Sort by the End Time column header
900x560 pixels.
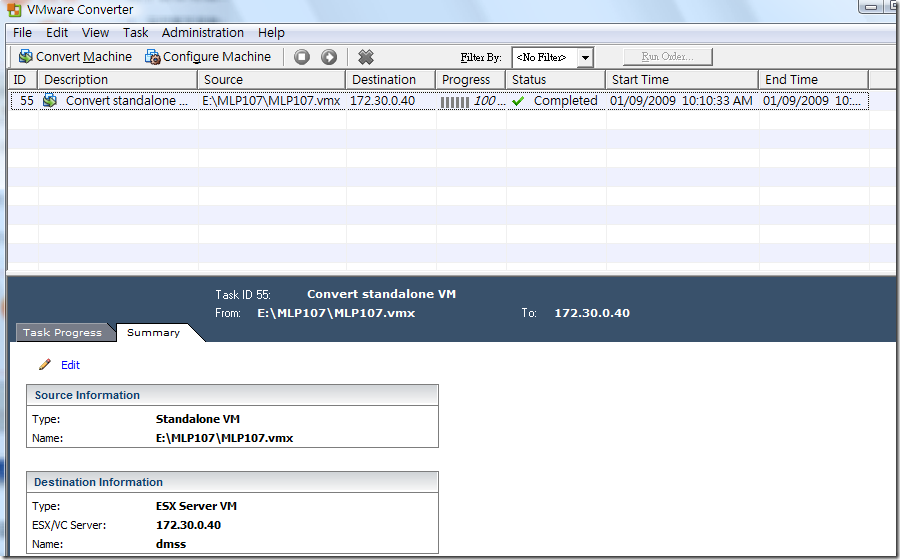[813, 80]
